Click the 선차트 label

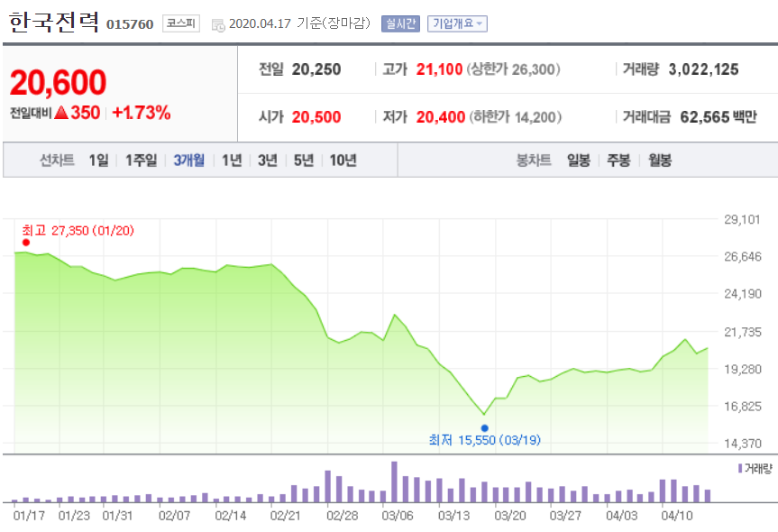pyautogui.click(x=57, y=161)
